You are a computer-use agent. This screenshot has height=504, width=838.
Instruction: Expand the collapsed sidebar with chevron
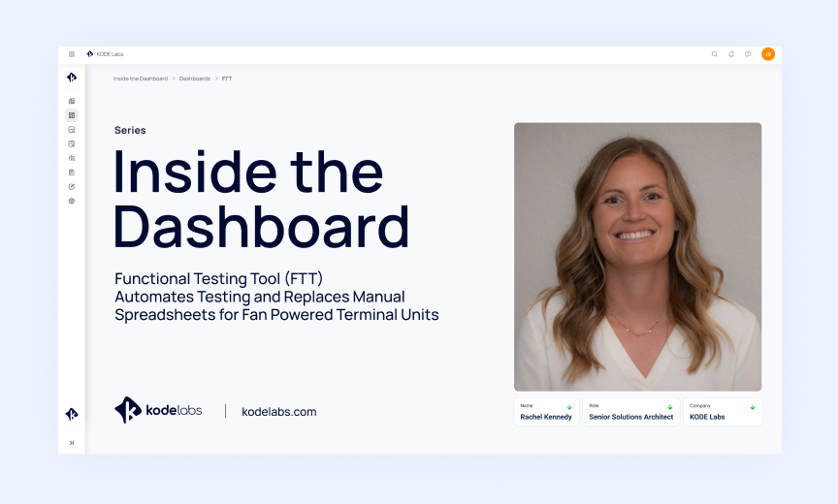pyautogui.click(x=72, y=442)
